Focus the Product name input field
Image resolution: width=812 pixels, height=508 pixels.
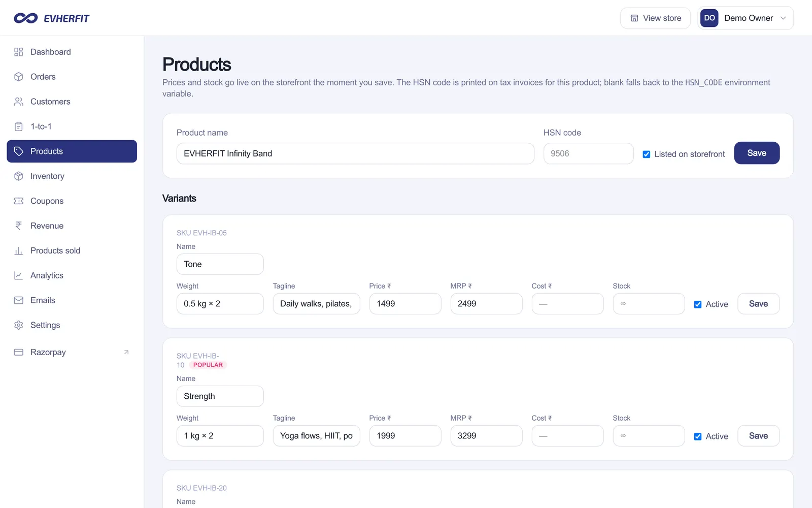tap(355, 153)
